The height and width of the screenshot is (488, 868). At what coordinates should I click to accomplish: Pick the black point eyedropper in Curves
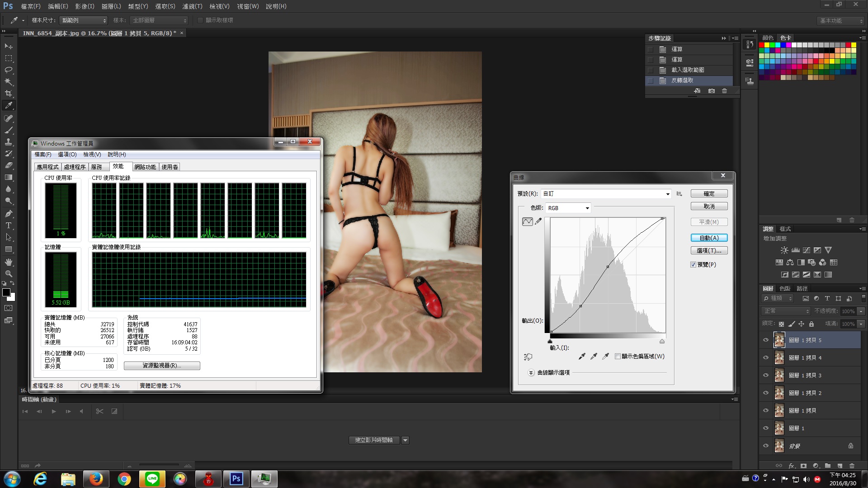tap(582, 357)
